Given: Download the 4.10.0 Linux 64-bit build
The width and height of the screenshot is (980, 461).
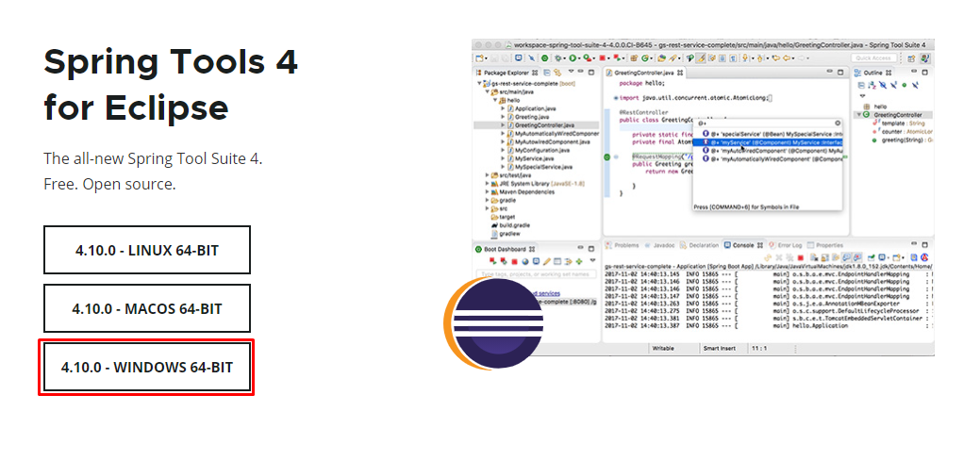Looking at the screenshot, I should 147,250.
